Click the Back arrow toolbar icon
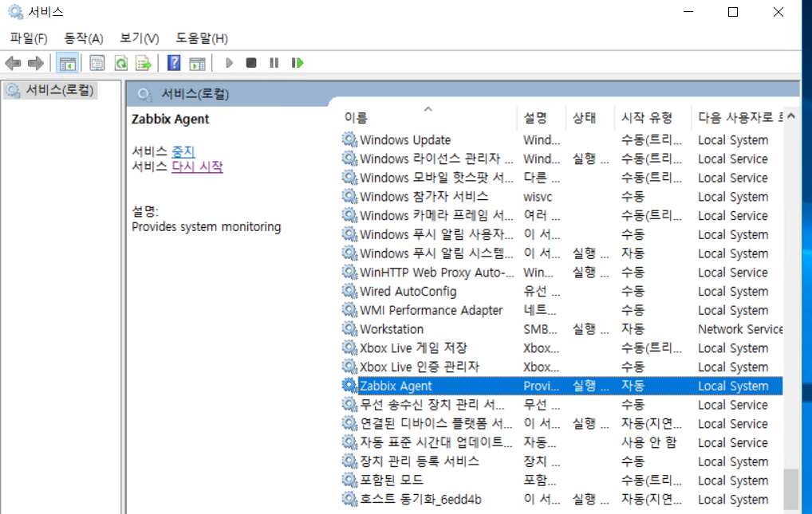 pos(13,63)
